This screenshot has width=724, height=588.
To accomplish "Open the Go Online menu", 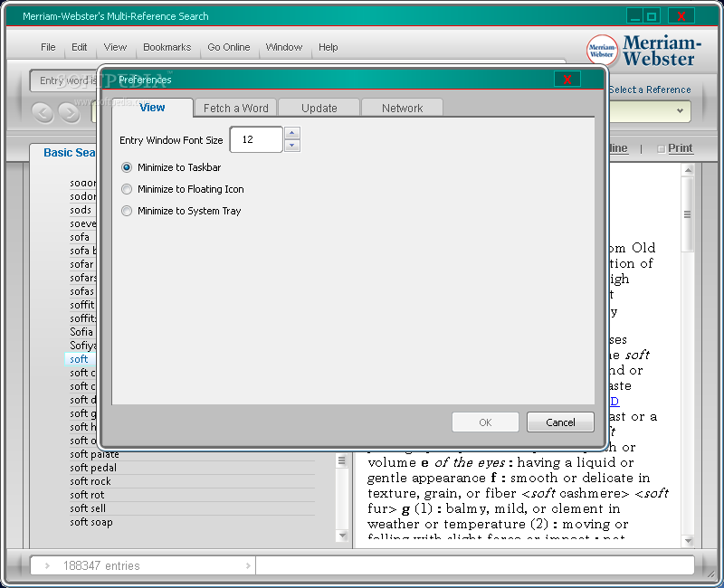I will pyautogui.click(x=229, y=47).
